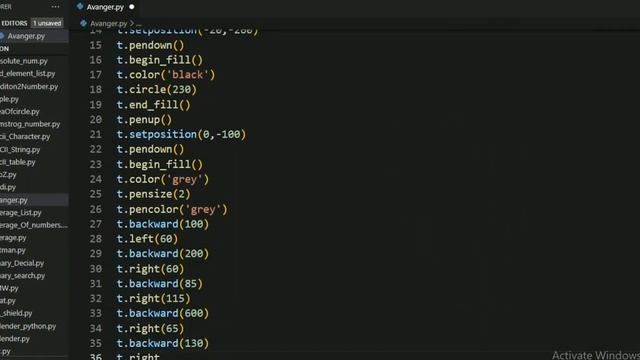Image resolution: width=640 pixels, height=360 pixels.
Task: Select the Avanger.py editor tab
Action: tap(105, 7)
